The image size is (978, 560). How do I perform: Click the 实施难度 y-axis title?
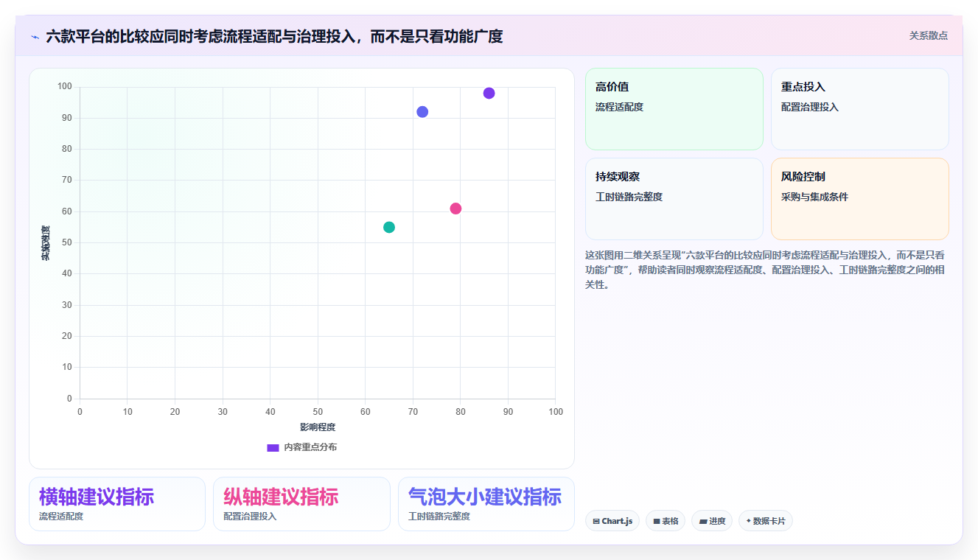(46, 243)
